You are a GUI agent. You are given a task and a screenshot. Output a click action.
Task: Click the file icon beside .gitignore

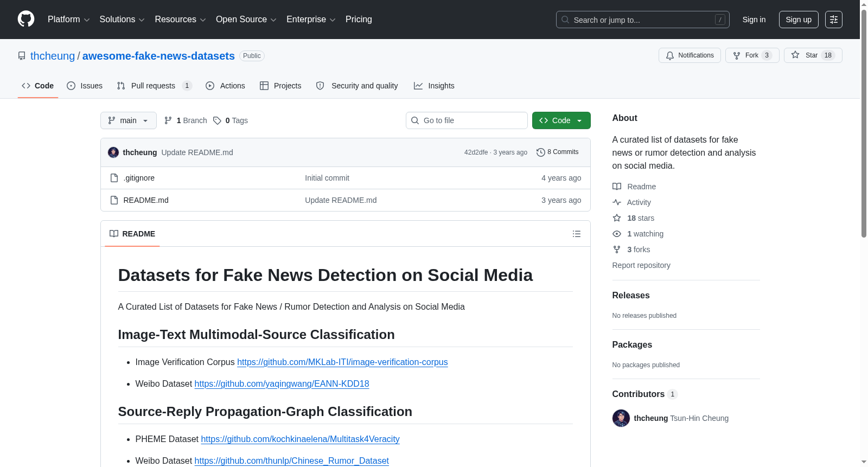(114, 178)
